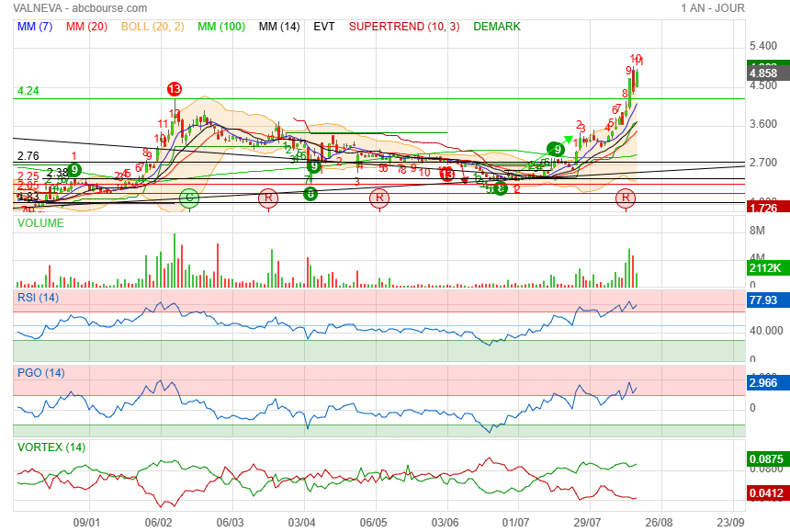The width and height of the screenshot is (790, 532).
Task: Click the VOLUME panel label
Action: 40,223
